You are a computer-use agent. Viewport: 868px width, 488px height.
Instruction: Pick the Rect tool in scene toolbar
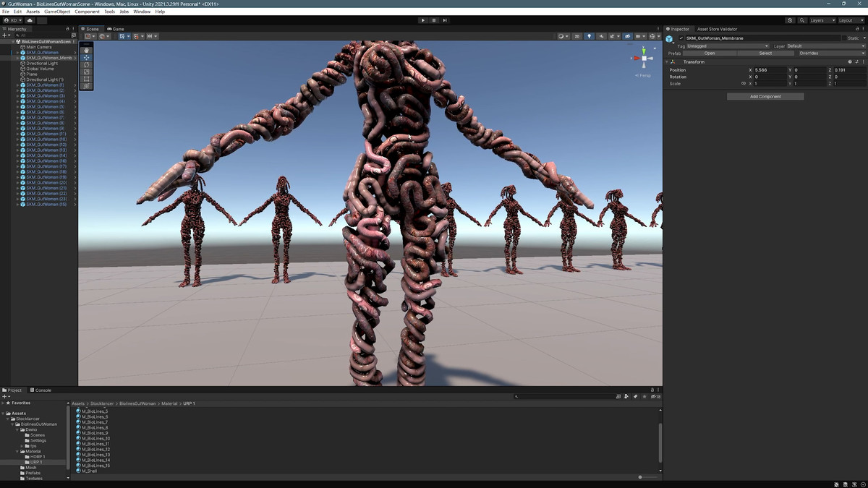coord(87,79)
